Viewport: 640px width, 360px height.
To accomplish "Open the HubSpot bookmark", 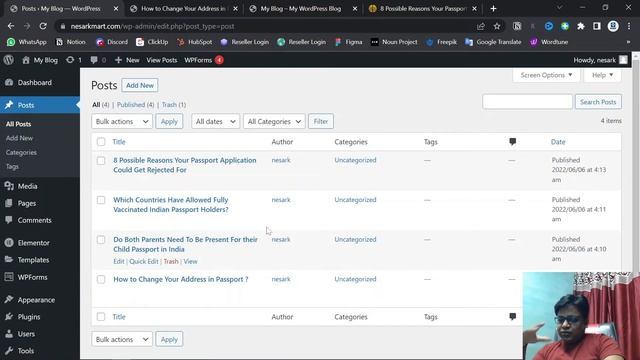I will coord(194,42).
